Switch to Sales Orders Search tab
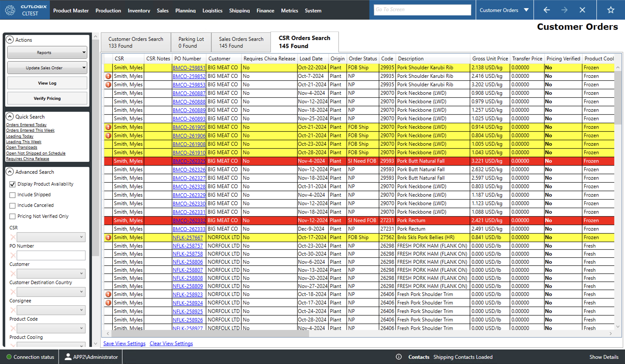 (241, 42)
